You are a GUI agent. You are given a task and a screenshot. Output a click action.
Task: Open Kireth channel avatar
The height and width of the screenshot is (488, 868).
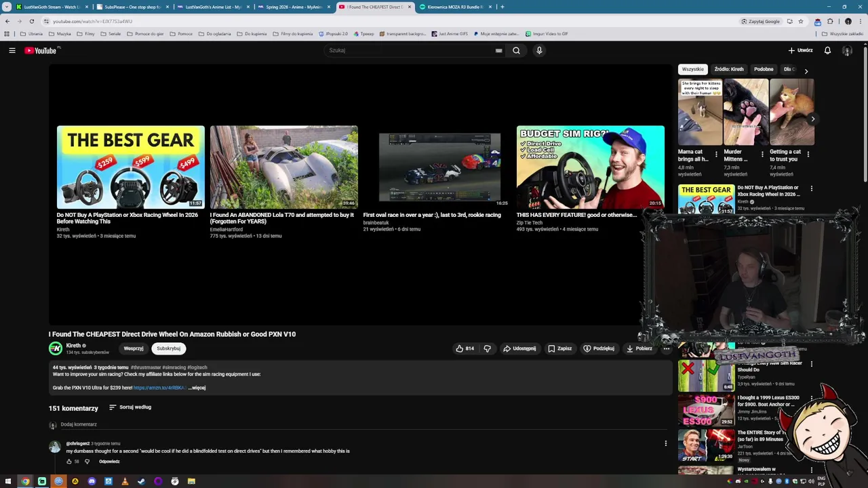click(55, 348)
